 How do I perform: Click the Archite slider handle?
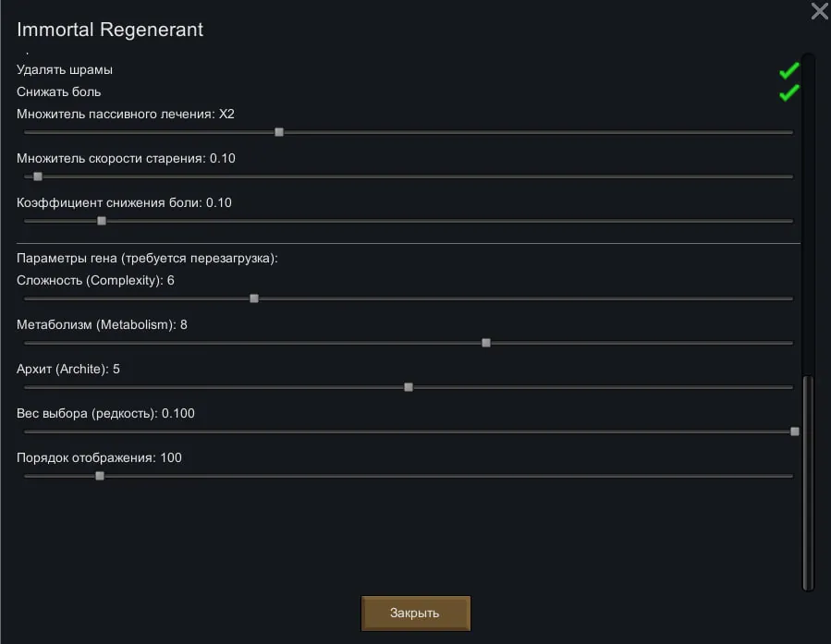click(409, 387)
